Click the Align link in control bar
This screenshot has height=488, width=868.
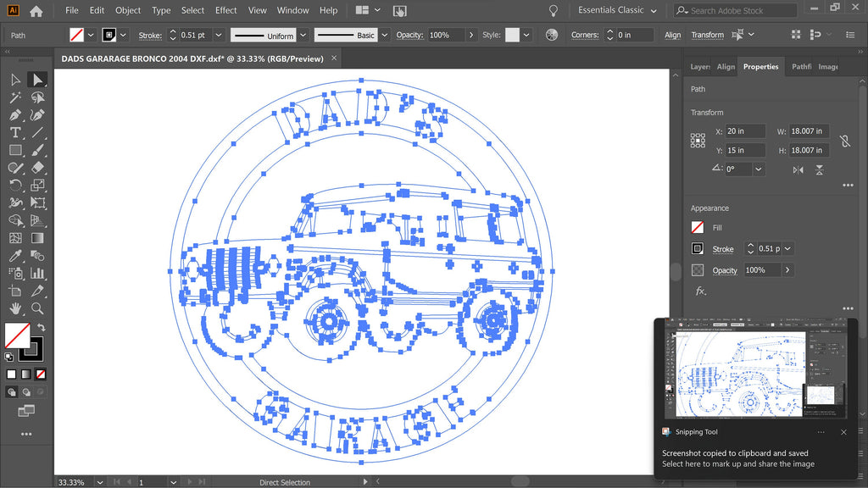672,35
